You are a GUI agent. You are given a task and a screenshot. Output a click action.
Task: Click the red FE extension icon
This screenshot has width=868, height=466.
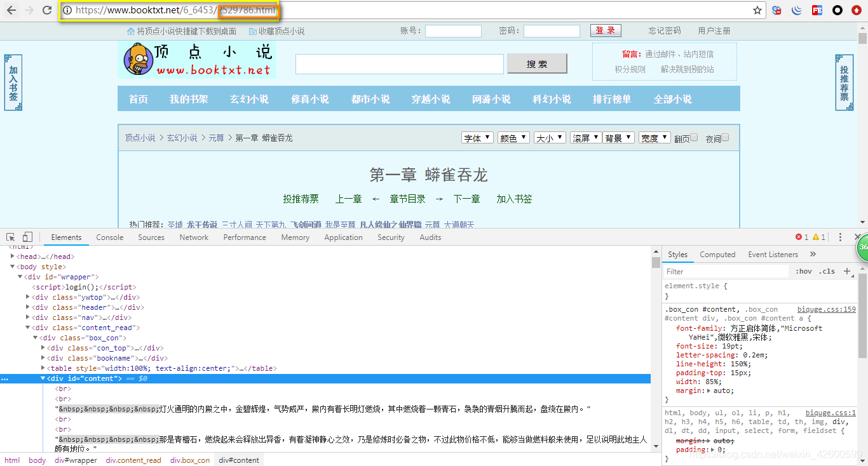click(817, 10)
